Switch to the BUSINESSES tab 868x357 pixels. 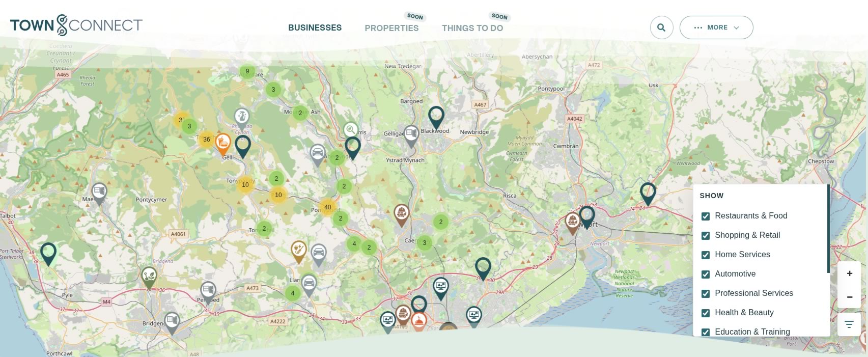(315, 28)
